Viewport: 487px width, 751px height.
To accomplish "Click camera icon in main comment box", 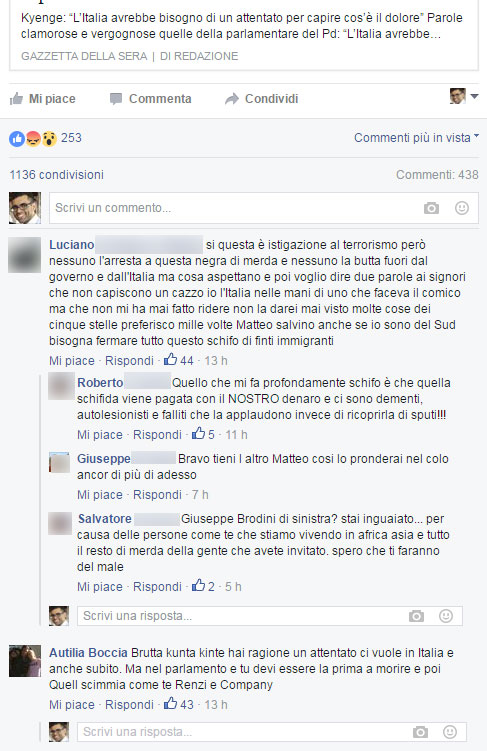I will click(431, 208).
